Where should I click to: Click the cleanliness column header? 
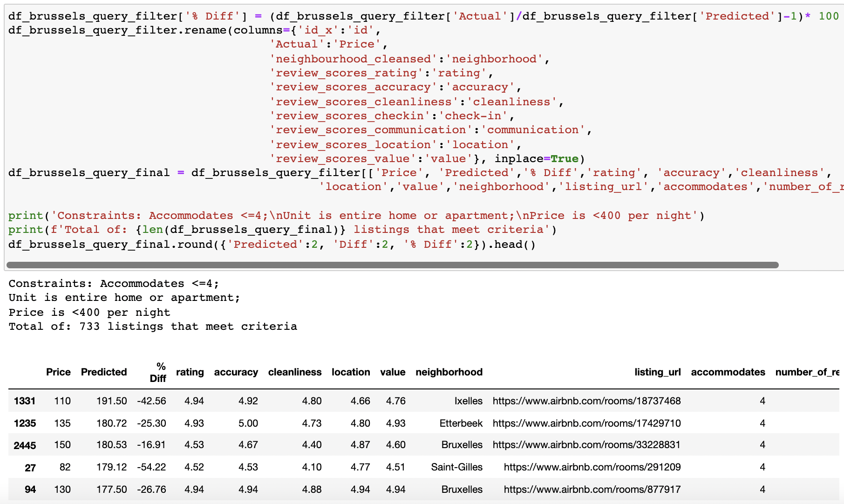tap(295, 372)
